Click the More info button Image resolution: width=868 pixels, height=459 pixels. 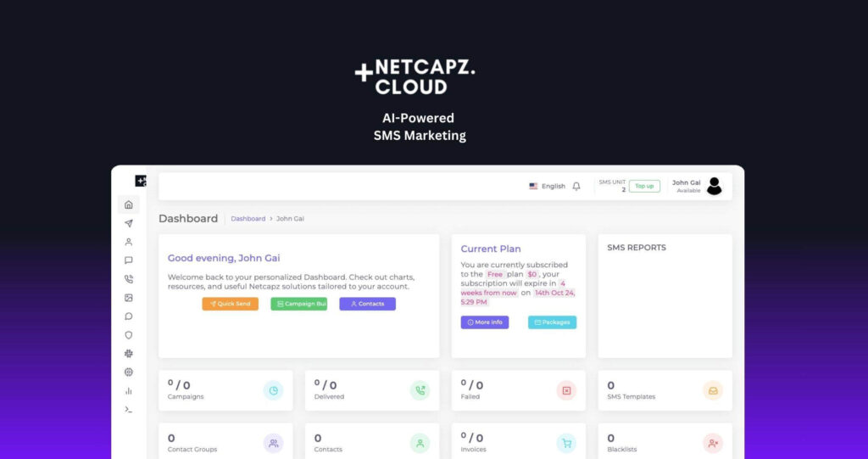(x=485, y=322)
